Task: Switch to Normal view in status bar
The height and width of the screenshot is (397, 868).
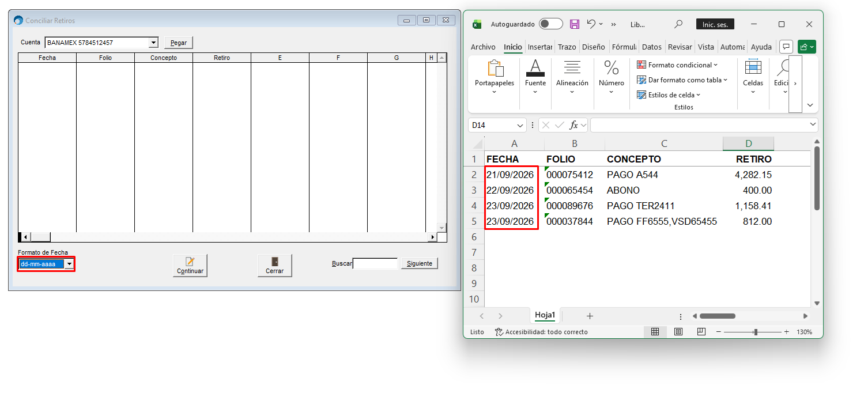Action: pos(655,332)
